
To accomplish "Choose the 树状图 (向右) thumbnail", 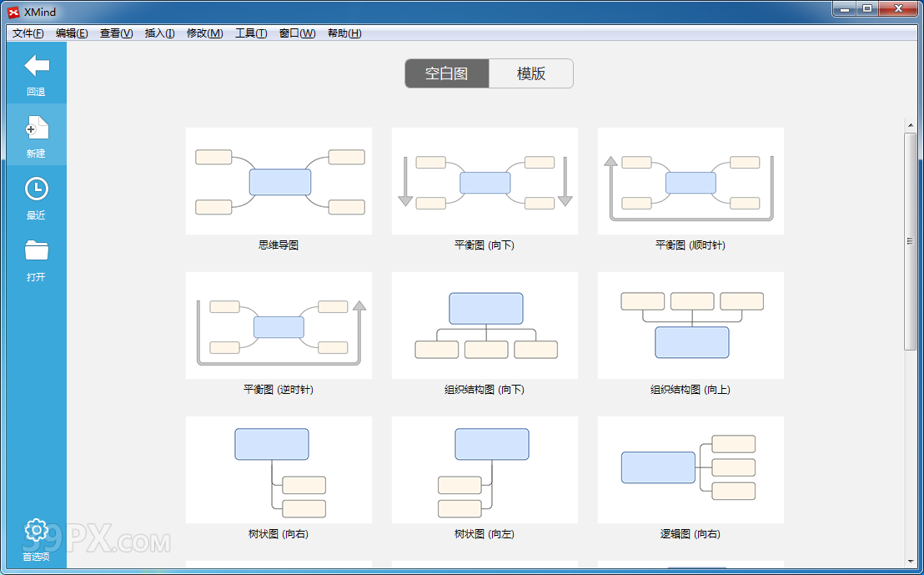I will tap(279, 470).
